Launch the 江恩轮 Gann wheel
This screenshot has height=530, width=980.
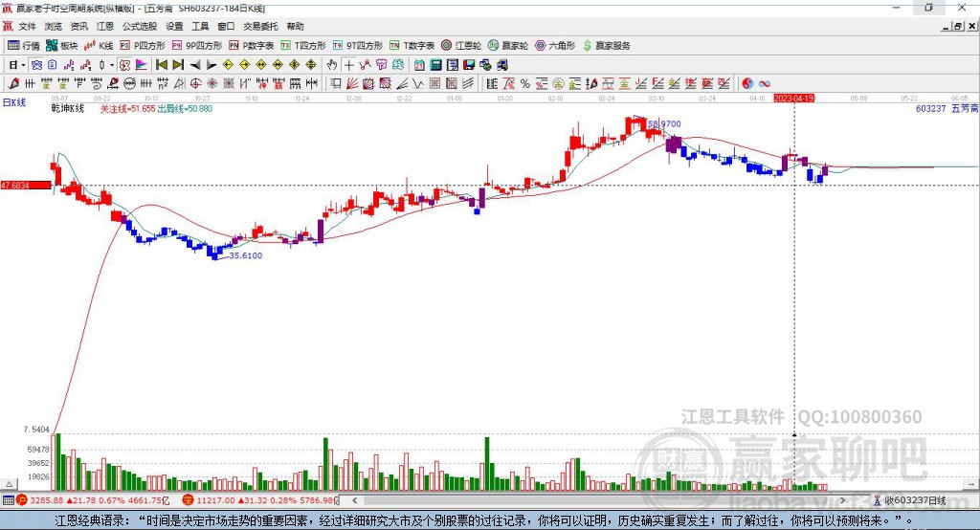[x=461, y=46]
